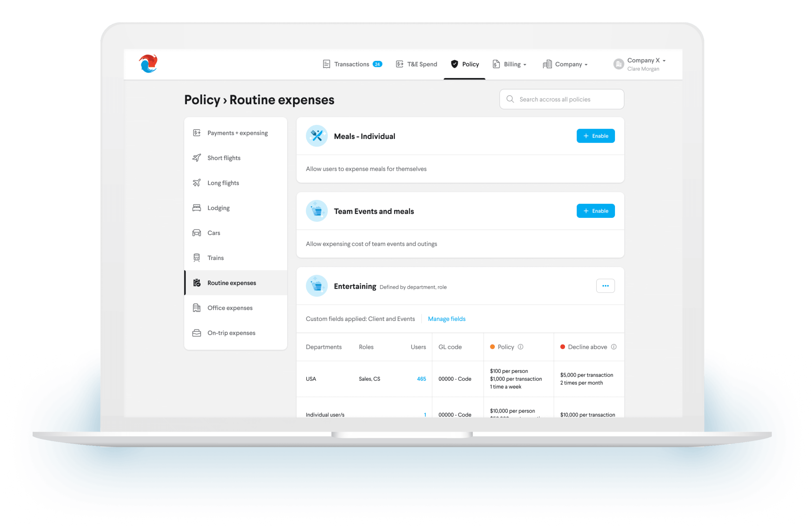Viewport: 812px width, 526px height.
Task: Open Entertaining three-dots options menu
Action: (605, 286)
